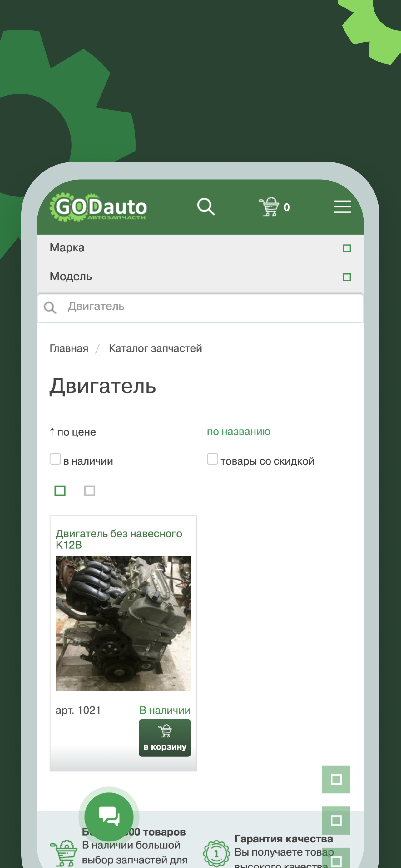This screenshot has height=868, width=401.
Task: Sort products по названию
Action: [238, 431]
